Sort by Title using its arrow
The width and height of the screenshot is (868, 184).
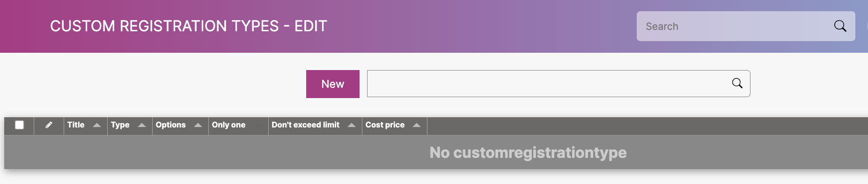coord(97,125)
